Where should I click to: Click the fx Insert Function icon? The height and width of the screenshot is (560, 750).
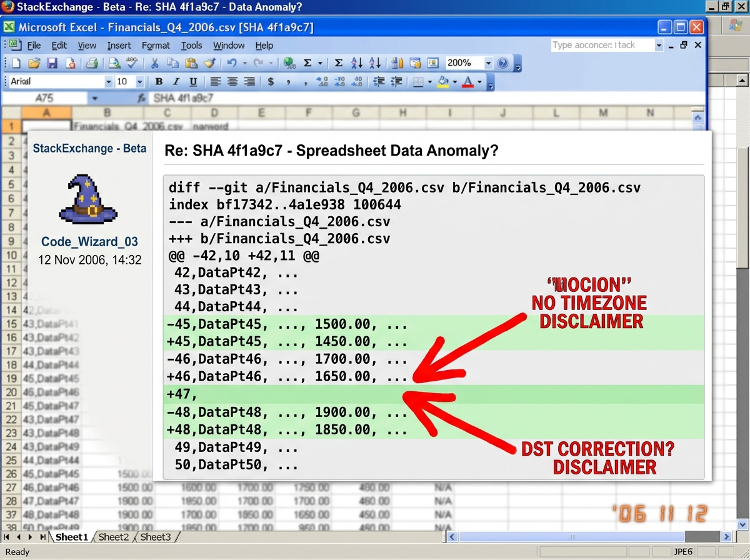pos(142,98)
